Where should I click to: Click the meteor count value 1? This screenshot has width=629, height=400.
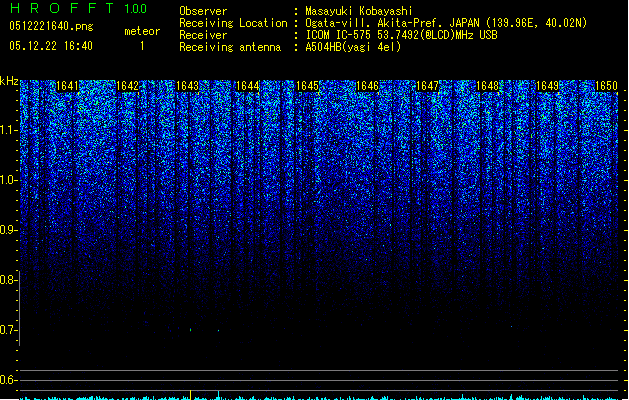coord(142,46)
